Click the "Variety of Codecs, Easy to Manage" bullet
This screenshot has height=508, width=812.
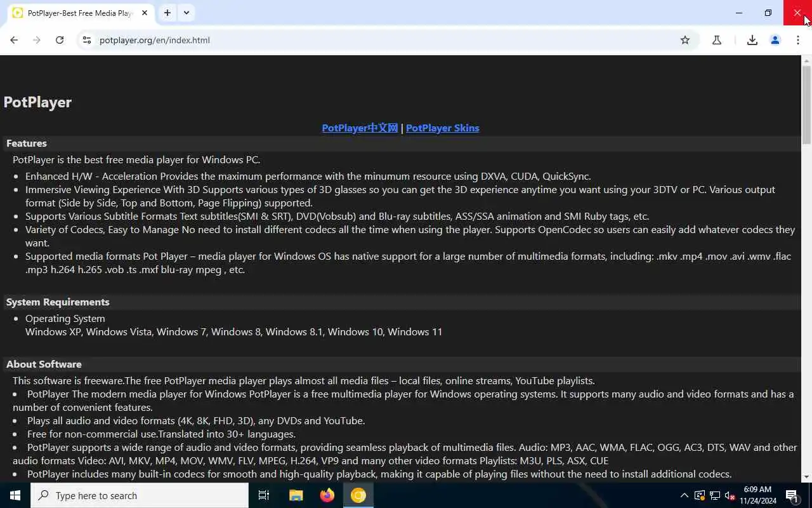click(410, 236)
